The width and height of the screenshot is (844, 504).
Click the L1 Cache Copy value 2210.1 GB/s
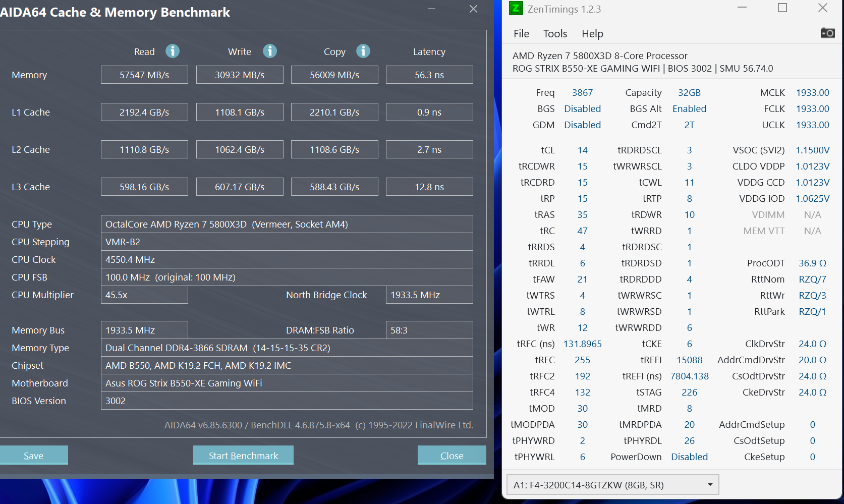(334, 112)
